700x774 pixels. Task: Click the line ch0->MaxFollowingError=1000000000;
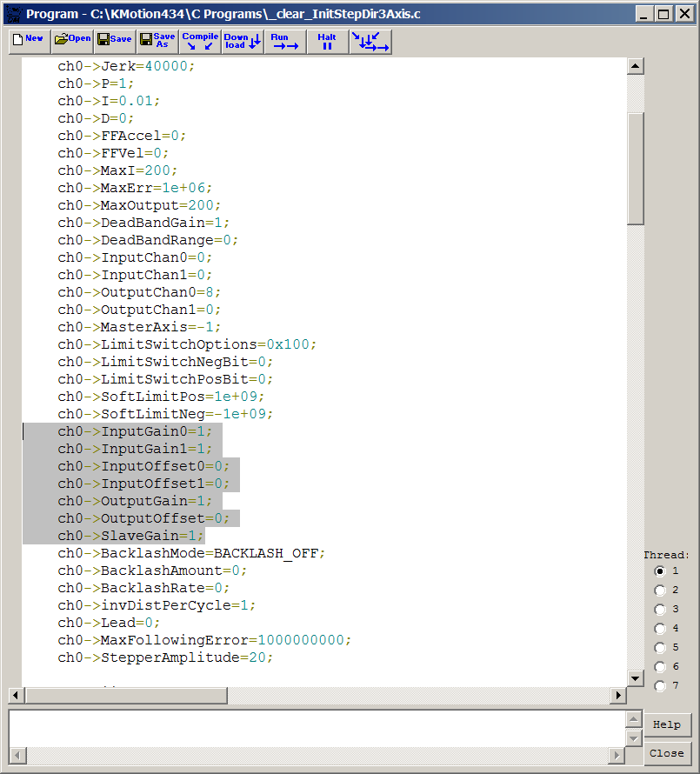tap(204, 640)
